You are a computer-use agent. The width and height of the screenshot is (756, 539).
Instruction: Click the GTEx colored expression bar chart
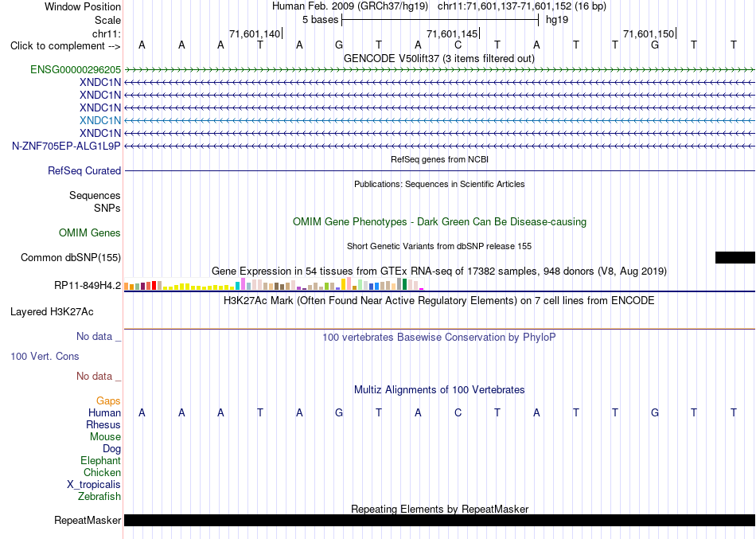pos(274,283)
